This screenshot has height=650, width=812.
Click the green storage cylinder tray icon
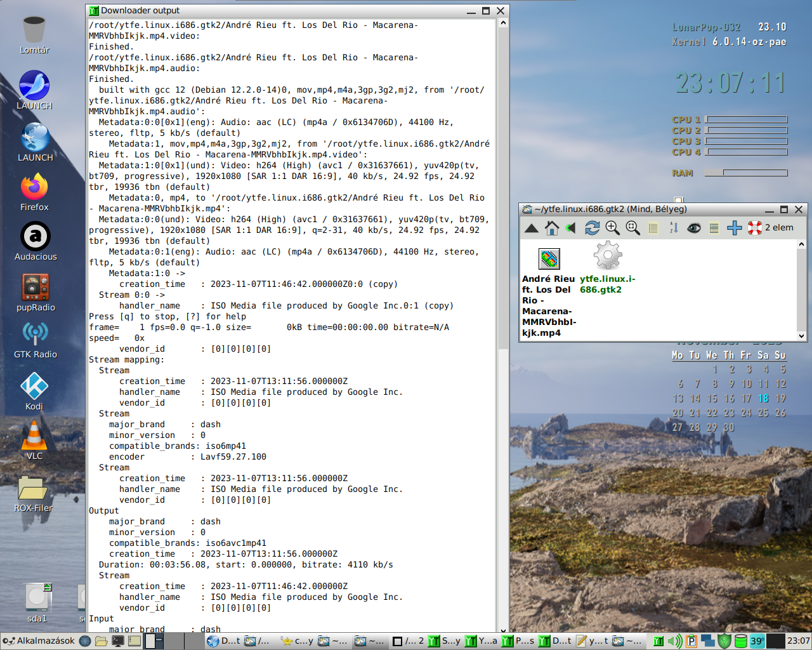(x=740, y=641)
